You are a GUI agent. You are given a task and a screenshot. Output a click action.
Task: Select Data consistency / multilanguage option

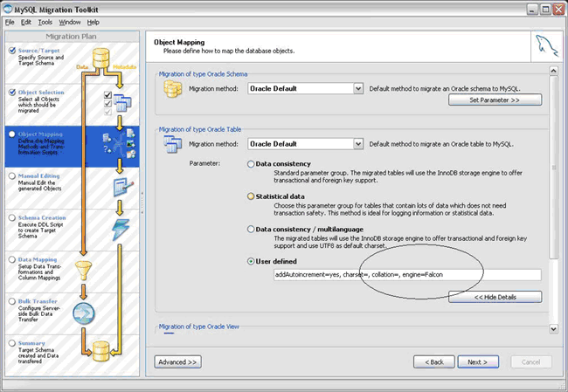click(251, 229)
